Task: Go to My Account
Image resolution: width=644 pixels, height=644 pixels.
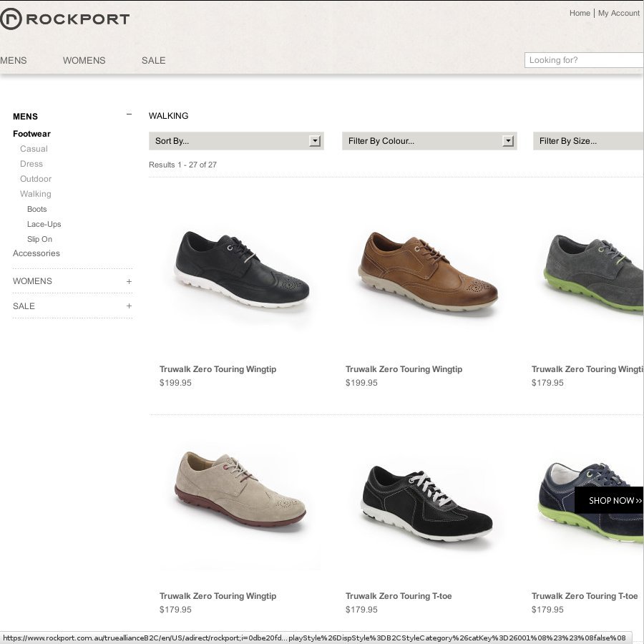Action: coord(618,13)
